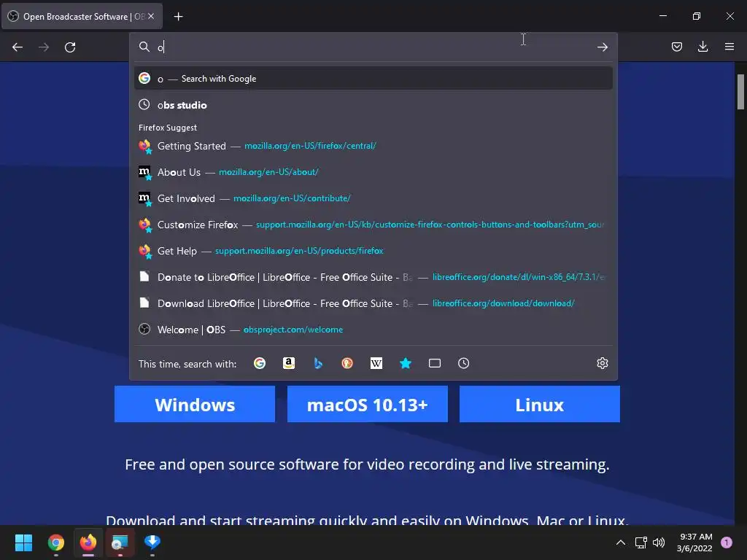747x560 pixels.
Task: Search this time with Wikipedia icon
Action: [376, 363]
